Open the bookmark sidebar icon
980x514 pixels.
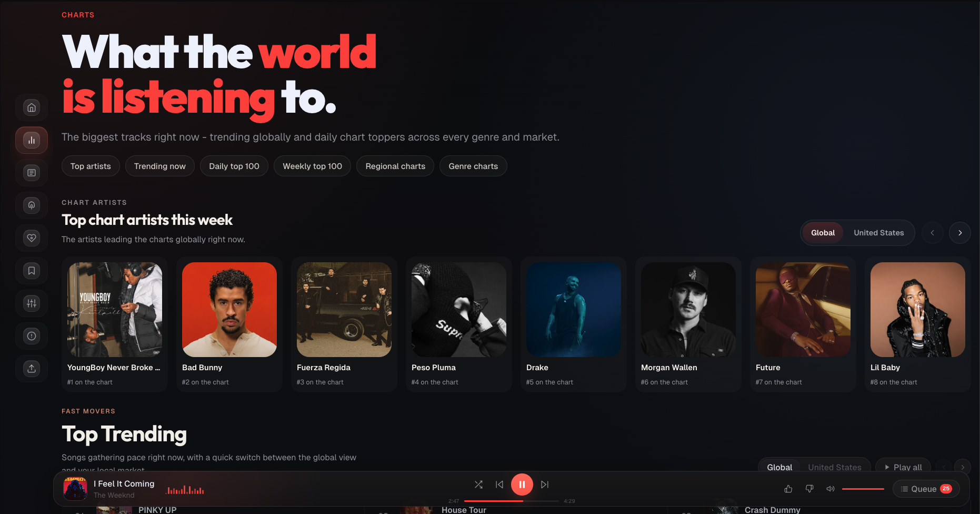[32, 271]
